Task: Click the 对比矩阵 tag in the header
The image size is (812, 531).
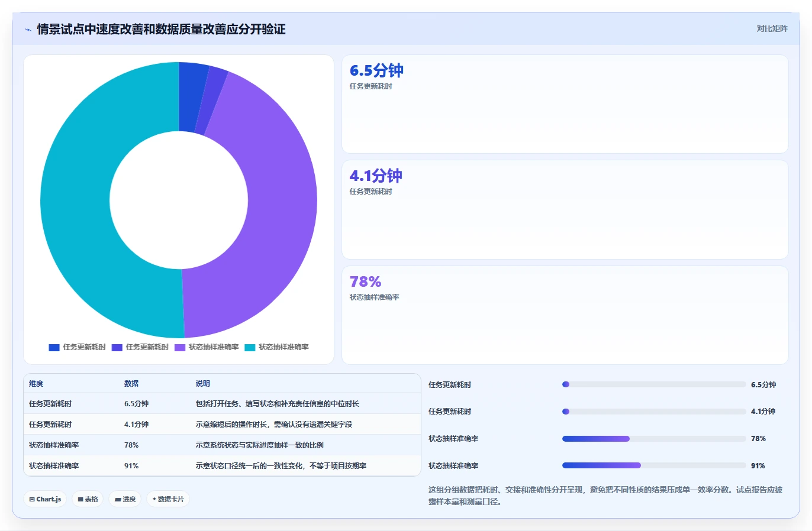Action: 772,28
